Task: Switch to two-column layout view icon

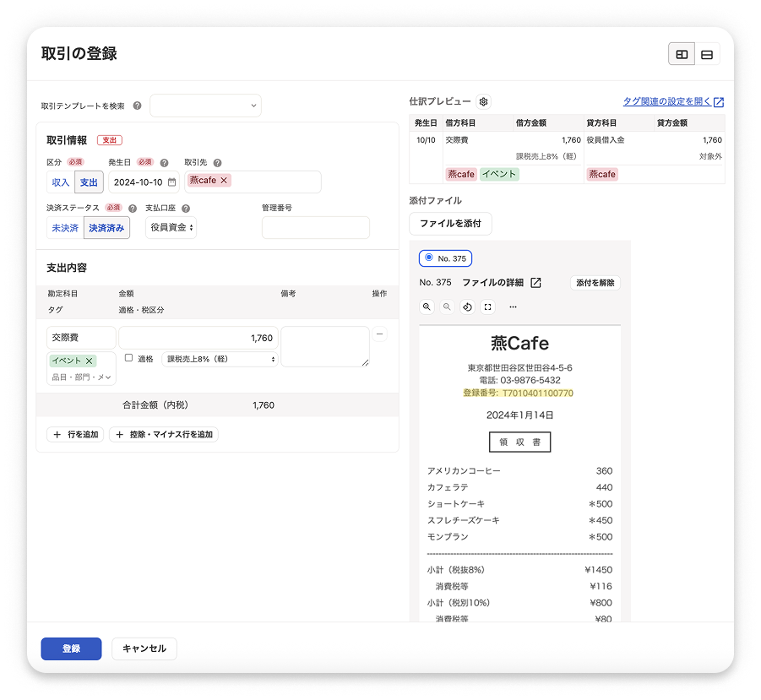Action: pyautogui.click(x=682, y=54)
